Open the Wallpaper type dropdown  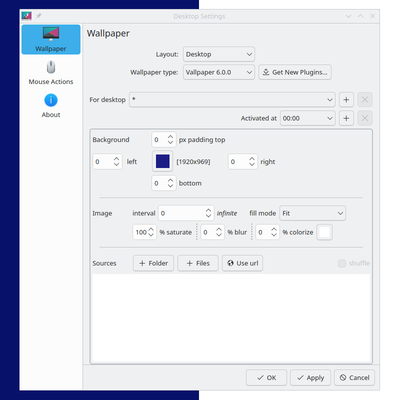coord(219,72)
